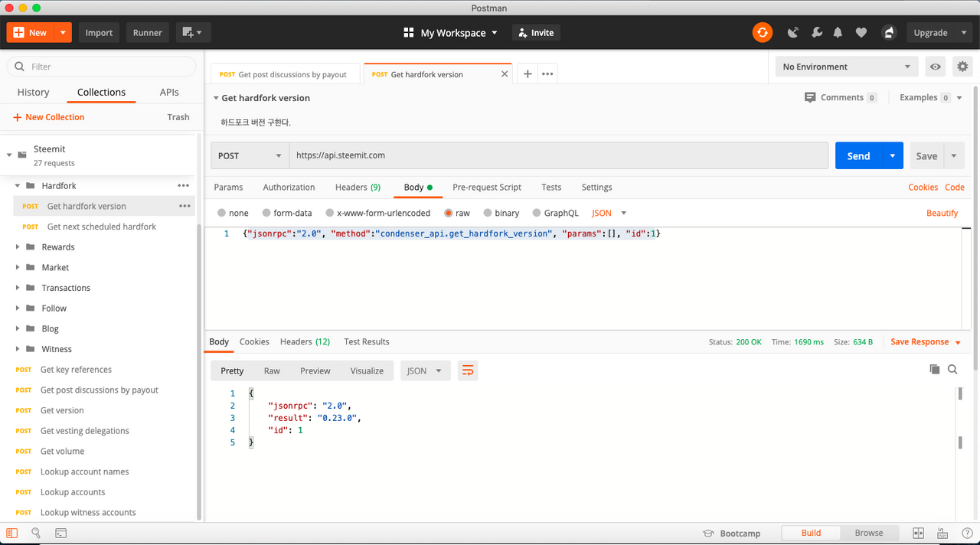The image size is (980, 545).
Task: Open the Save Response dropdown
Action: 926,341
